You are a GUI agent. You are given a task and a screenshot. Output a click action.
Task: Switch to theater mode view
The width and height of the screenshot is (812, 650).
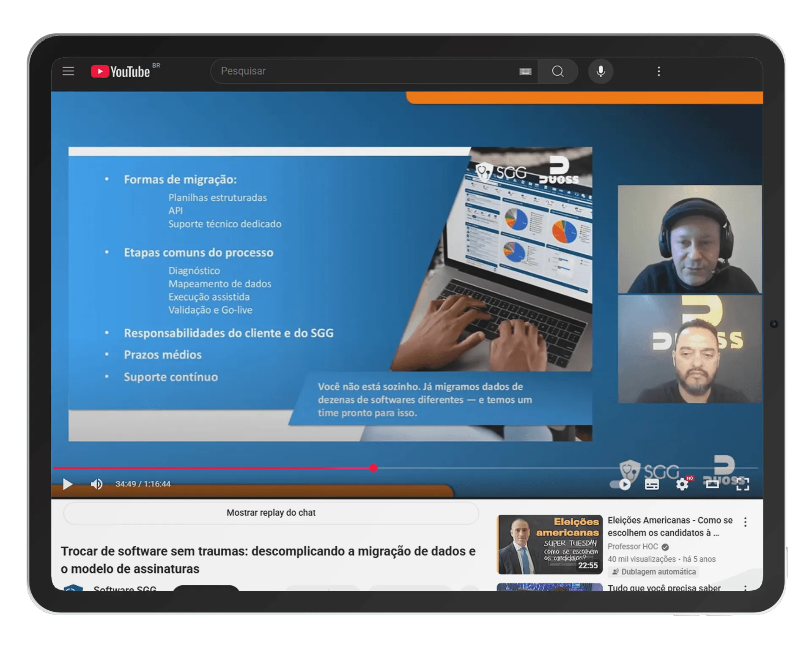[712, 484]
